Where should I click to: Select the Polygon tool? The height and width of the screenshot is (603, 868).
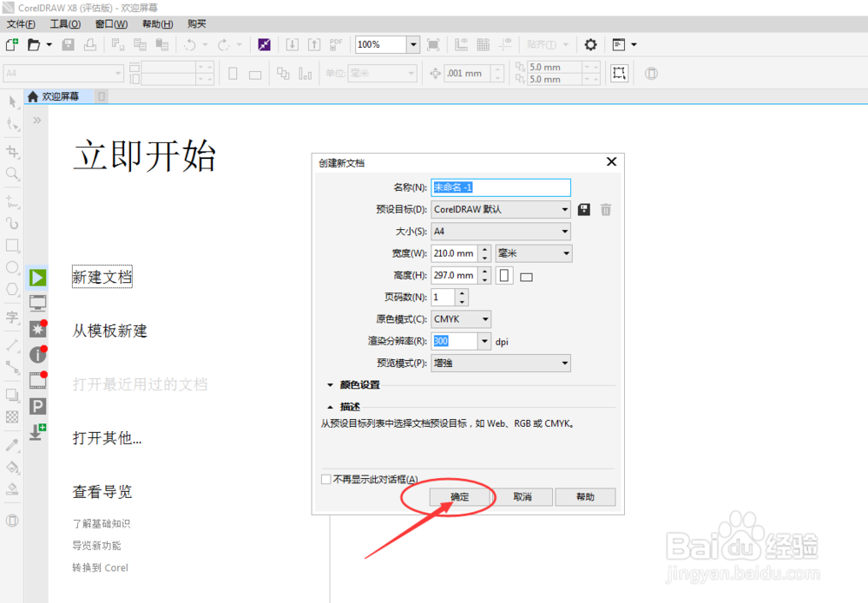(x=12, y=289)
